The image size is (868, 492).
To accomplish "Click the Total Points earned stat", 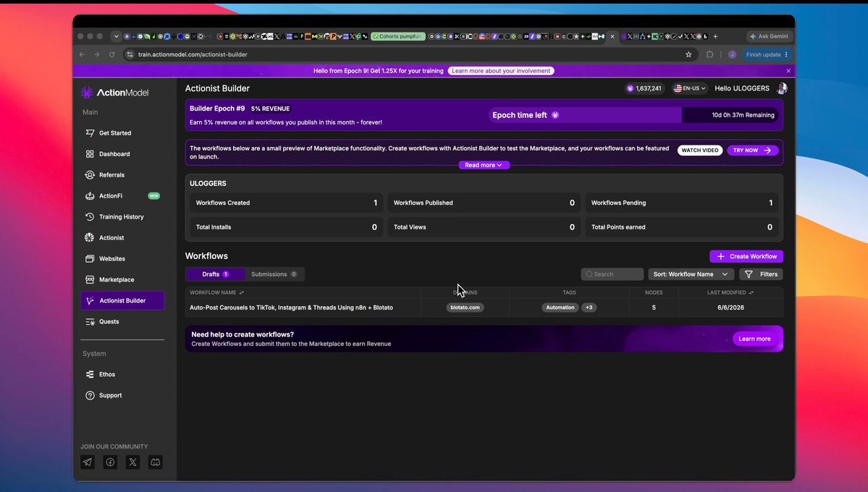I will [x=681, y=227].
